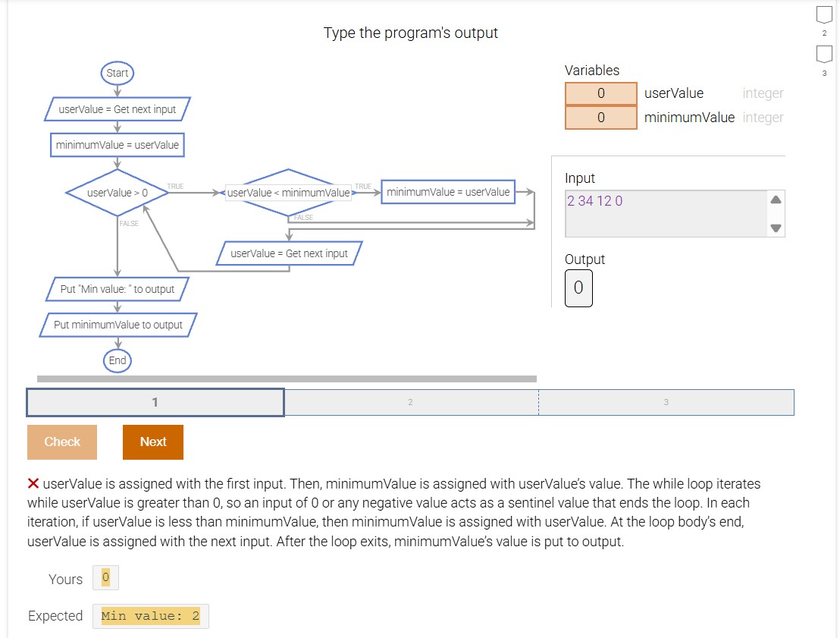This screenshot has height=638, width=840.
Task: Select step 1 in the progress bar
Action: click(x=155, y=402)
